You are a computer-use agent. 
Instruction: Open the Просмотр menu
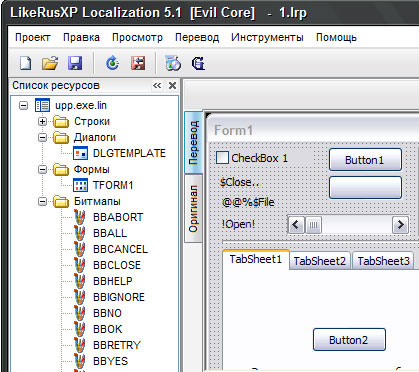(x=137, y=37)
